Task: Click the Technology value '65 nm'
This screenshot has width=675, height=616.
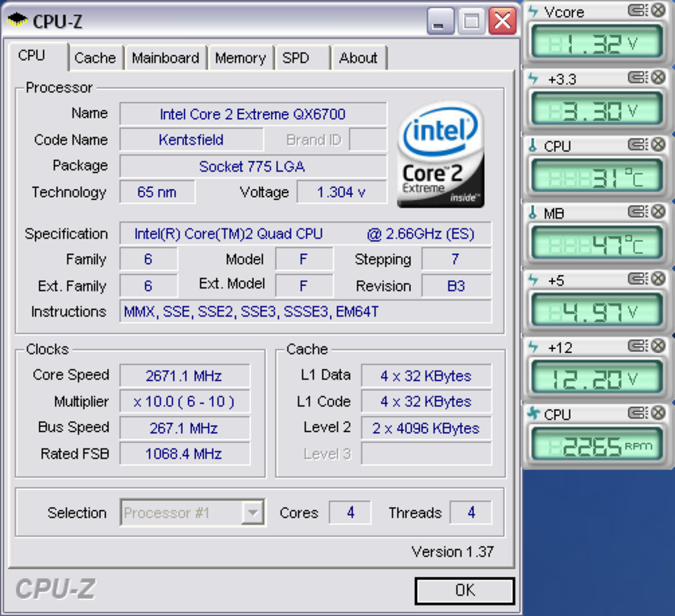Action: pyautogui.click(x=157, y=192)
